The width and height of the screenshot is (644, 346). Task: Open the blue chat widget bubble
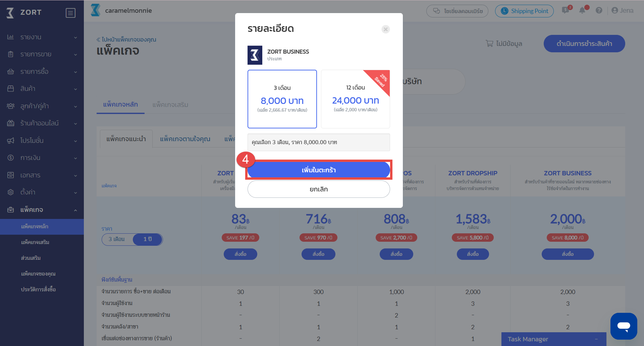(x=624, y=326)
